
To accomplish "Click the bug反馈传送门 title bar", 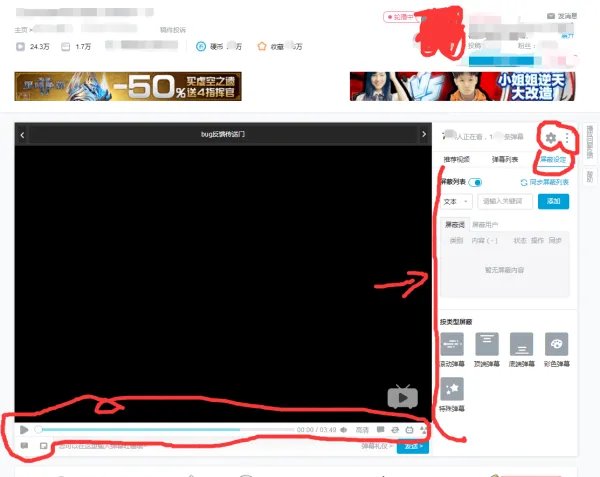I will pos(223,134).
